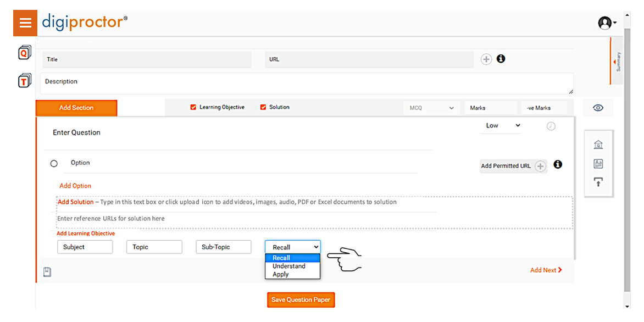Choose Apply in the dropdown list

coord(281,274)
